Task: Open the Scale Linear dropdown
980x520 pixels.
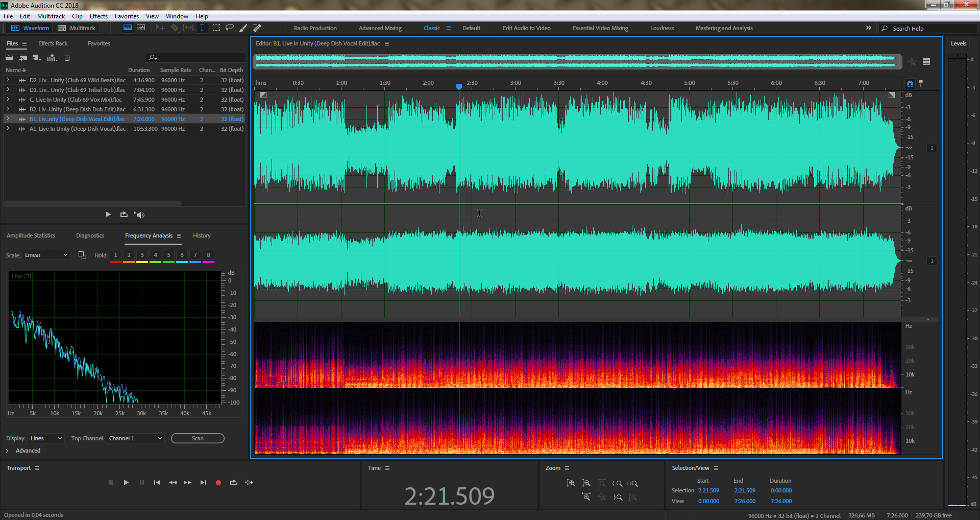Action: click(46, 255)
